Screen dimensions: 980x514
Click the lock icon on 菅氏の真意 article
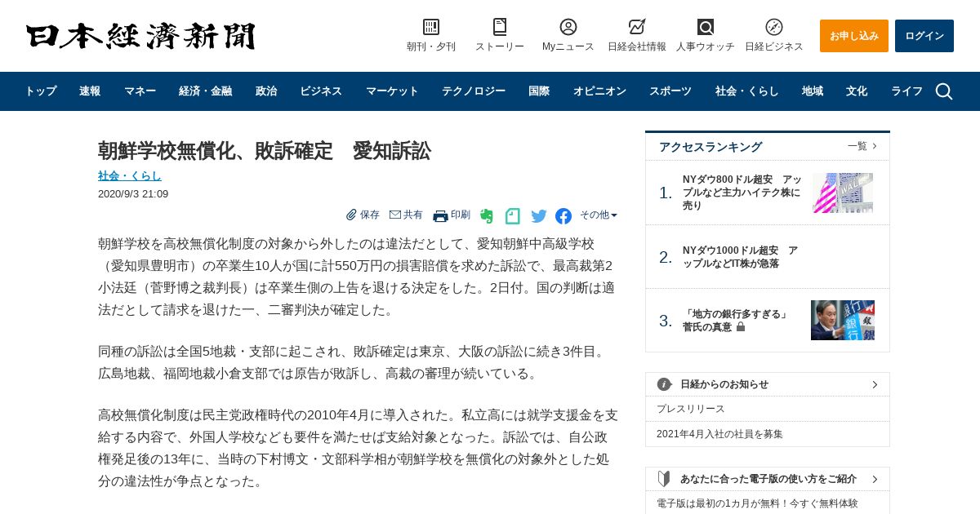(741, 326)
